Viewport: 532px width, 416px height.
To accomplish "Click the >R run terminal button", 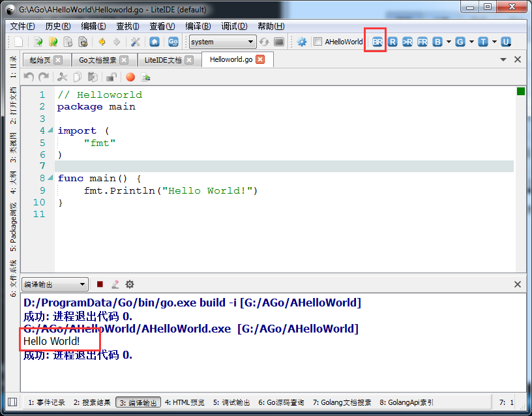I will coord(407,42).
